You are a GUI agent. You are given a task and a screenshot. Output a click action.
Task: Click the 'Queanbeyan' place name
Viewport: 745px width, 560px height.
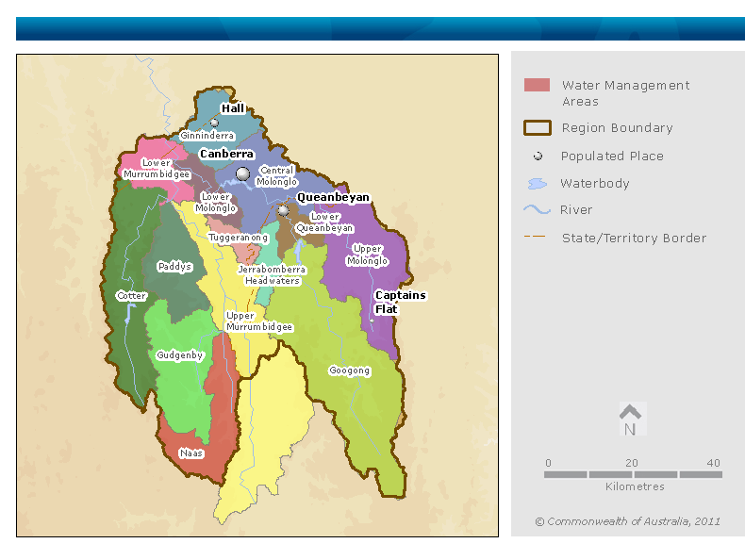333,197
